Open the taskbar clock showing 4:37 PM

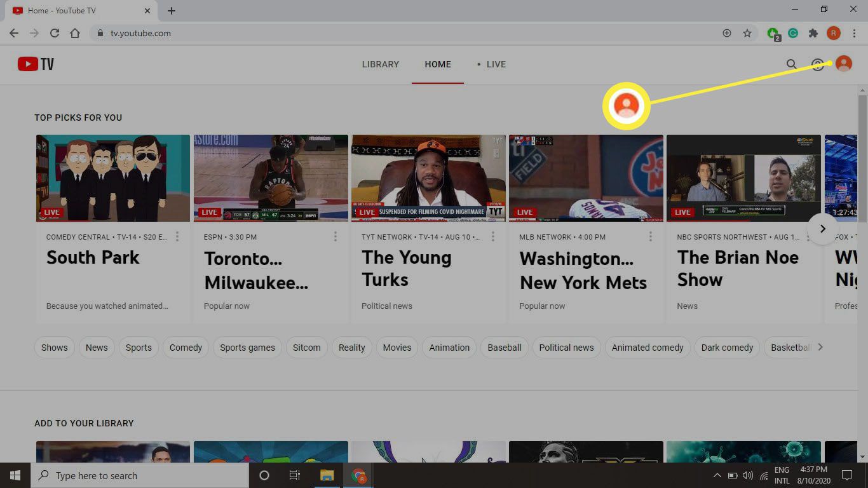tap(814, 475)
